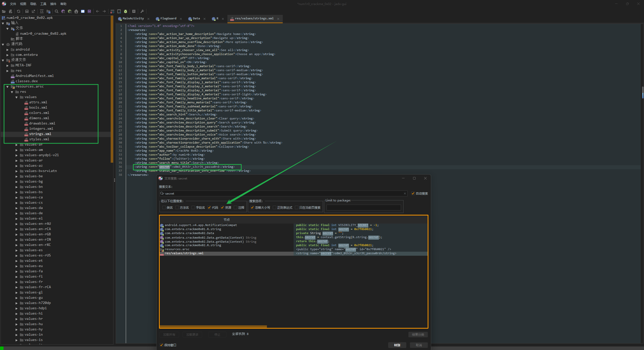This screenshot has width=644, height=350.
Task: Close the res/values/strings.xml tab
Action: pos(278,19)
